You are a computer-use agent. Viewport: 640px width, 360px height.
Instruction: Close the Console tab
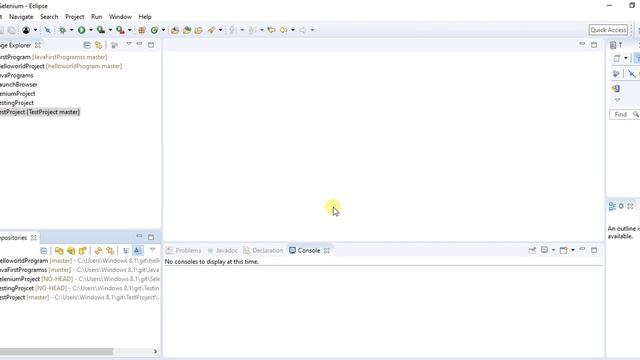(327, 251)
